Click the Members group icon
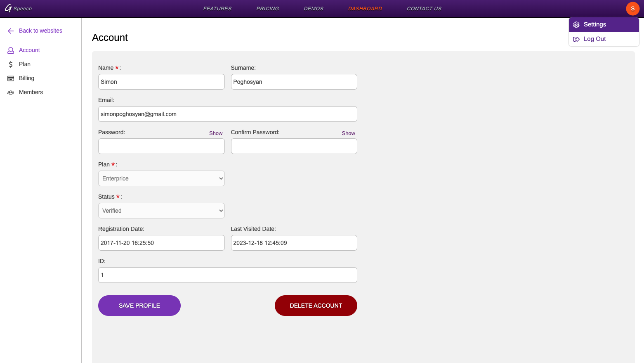644x363 pixels. tap(11, 93)
